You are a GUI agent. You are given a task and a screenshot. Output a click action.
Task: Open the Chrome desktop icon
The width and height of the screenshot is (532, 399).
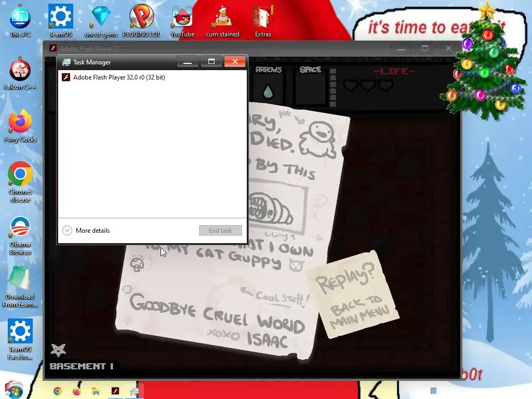coord(20,182)
